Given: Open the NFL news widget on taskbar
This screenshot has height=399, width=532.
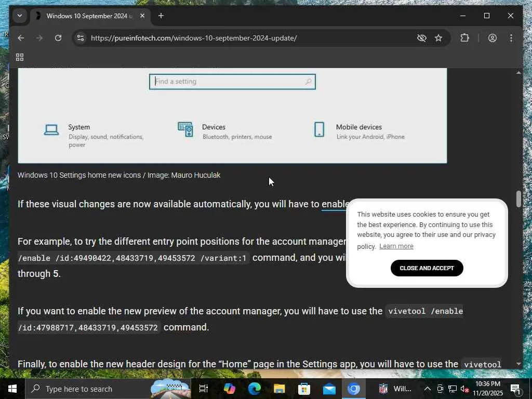Looking at the screenshot, I should tap(395, 389).
